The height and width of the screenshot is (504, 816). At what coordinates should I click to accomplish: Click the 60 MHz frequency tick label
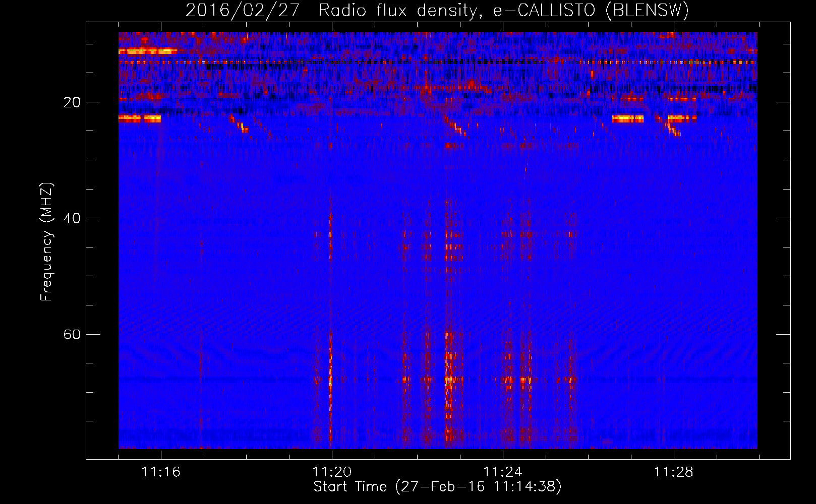[73, 335]
